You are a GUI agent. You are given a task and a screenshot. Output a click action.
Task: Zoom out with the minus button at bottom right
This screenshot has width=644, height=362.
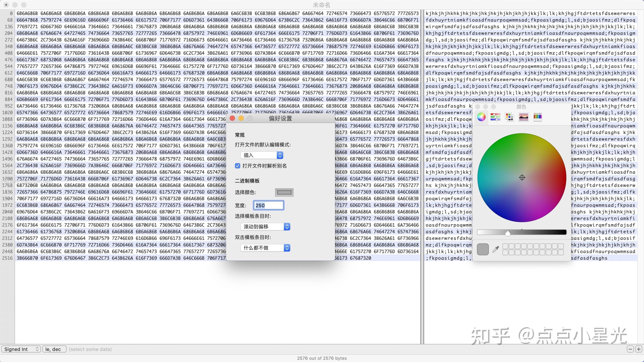(x=631, y=349)
